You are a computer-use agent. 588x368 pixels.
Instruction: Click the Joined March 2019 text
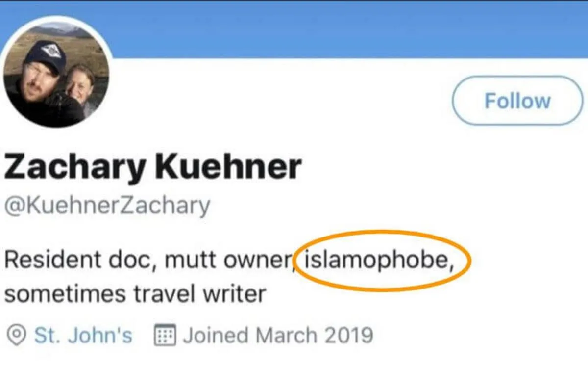(278, 336)
